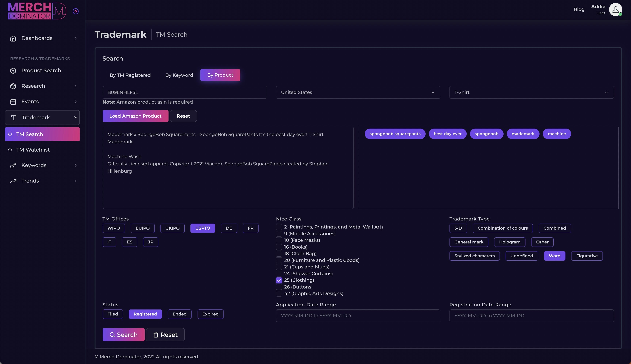
Task: Check Nice Class 26 Buttons
Action: (x=279, y=287)
